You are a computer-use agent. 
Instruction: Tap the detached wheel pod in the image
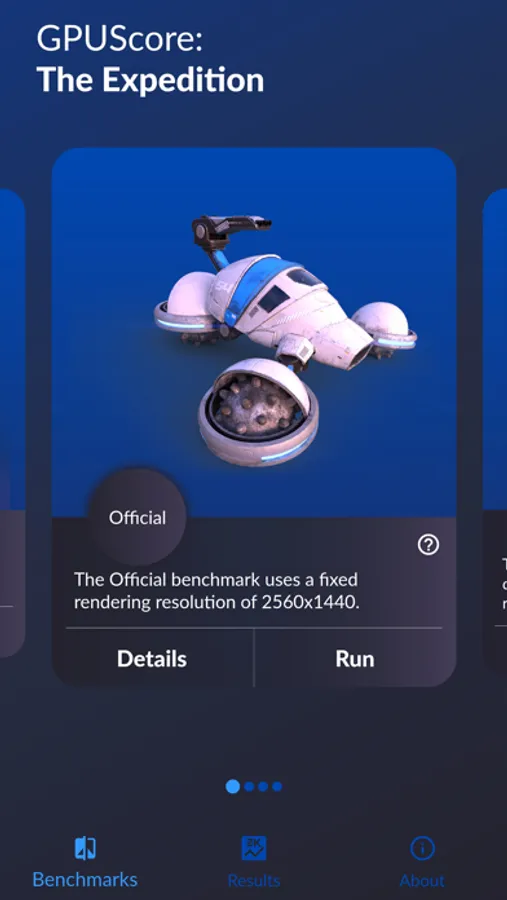click(x=258, y=412)
